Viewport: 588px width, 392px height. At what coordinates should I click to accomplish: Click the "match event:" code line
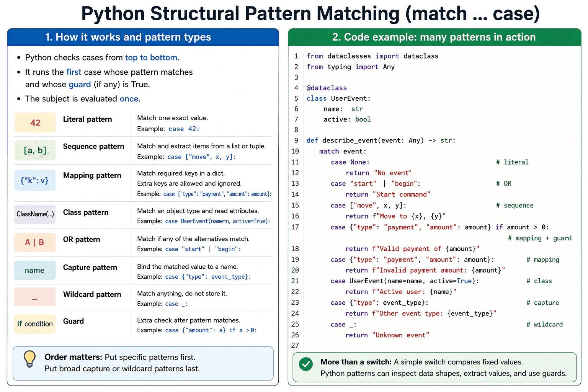click(343, 152)
